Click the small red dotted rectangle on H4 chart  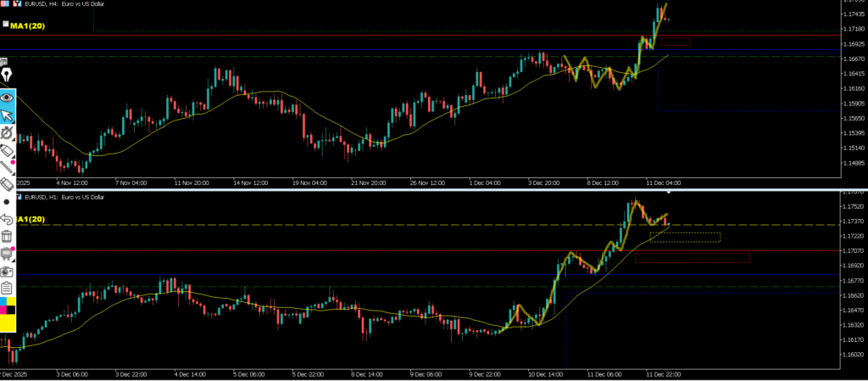pos(675,41)
